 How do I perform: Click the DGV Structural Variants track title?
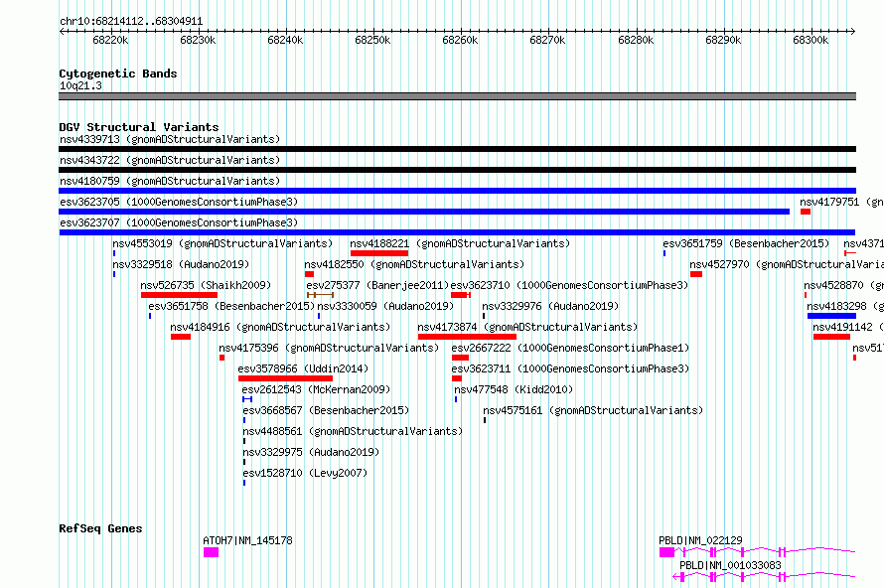point(139,127)
